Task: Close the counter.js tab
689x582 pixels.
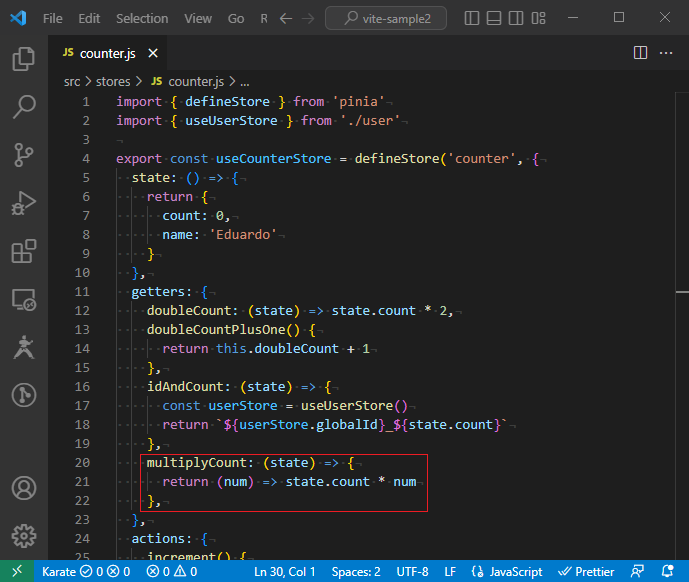Action: tap(153, 53)
